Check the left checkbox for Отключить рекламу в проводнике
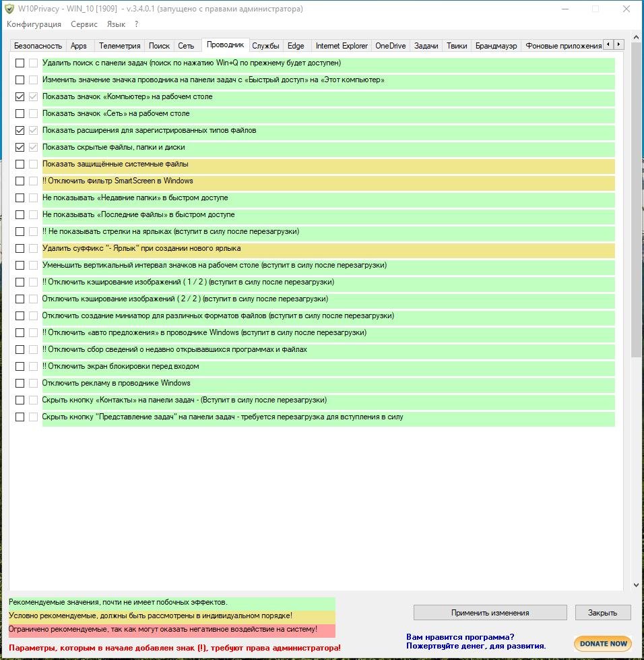Image resolution: width=644 pixels, height=660 pixels. tap(20, 384)
